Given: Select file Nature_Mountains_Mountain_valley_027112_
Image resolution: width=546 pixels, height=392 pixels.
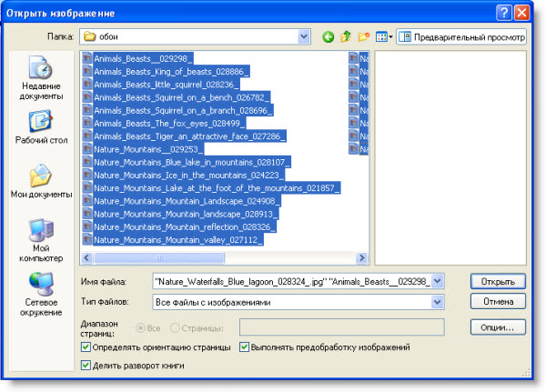Looking at the screenshot, I should (x=178, y=240).
